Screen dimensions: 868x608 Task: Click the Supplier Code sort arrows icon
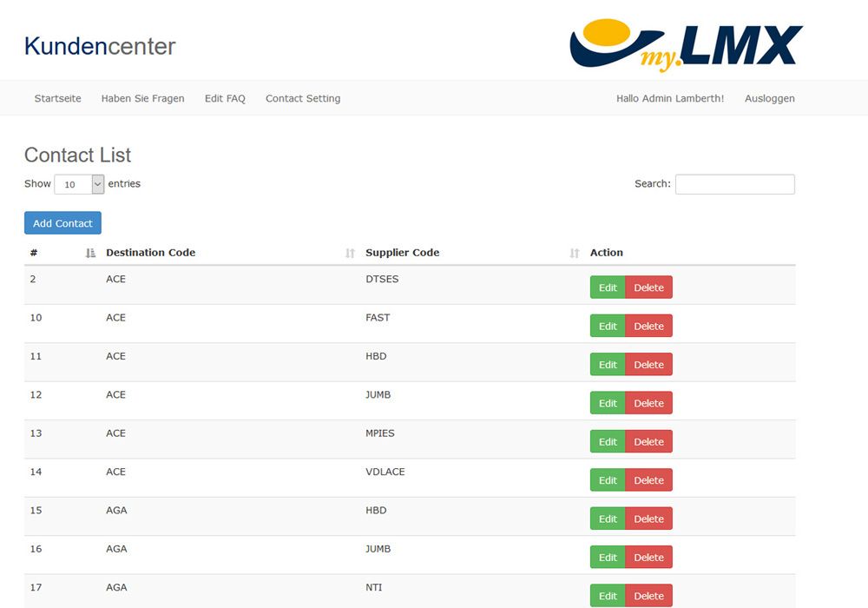(x=574, y=253)
